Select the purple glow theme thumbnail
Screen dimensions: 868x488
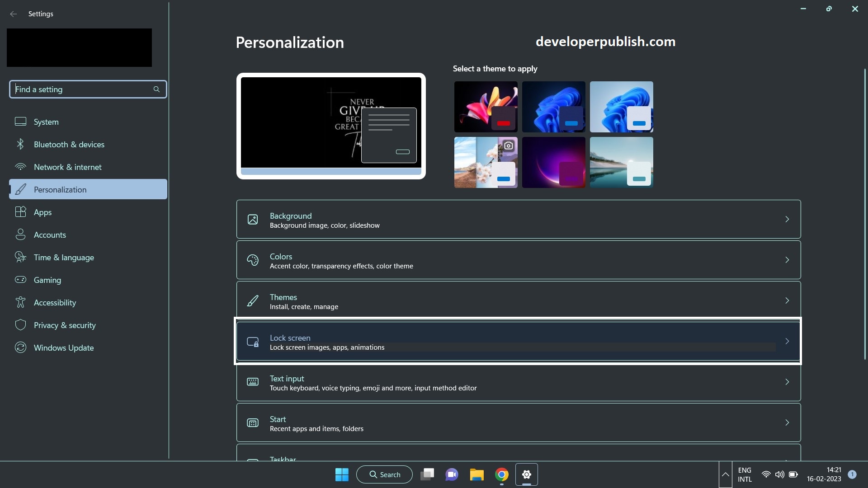553,163
